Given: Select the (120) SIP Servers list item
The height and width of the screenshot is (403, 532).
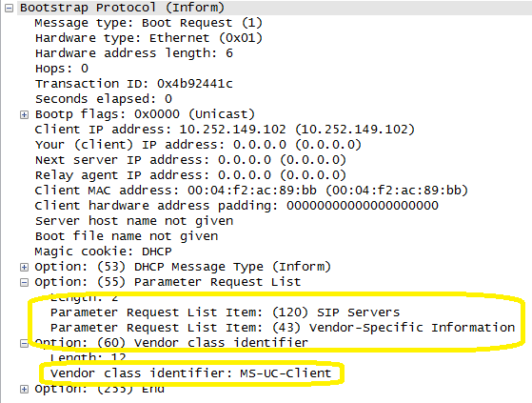Looking at the screenshot, I should point(225,312).
